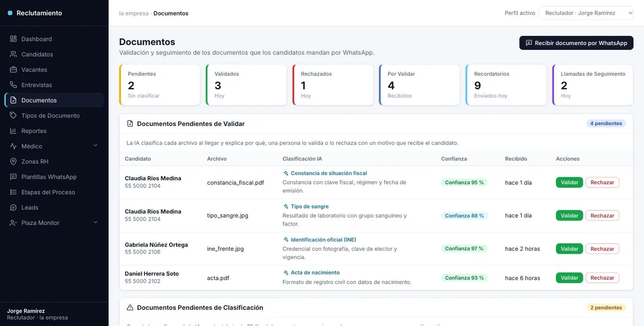Validate the ine_frente.jpg document
Screen dimensions: 644x326
(x=569, y=249)
